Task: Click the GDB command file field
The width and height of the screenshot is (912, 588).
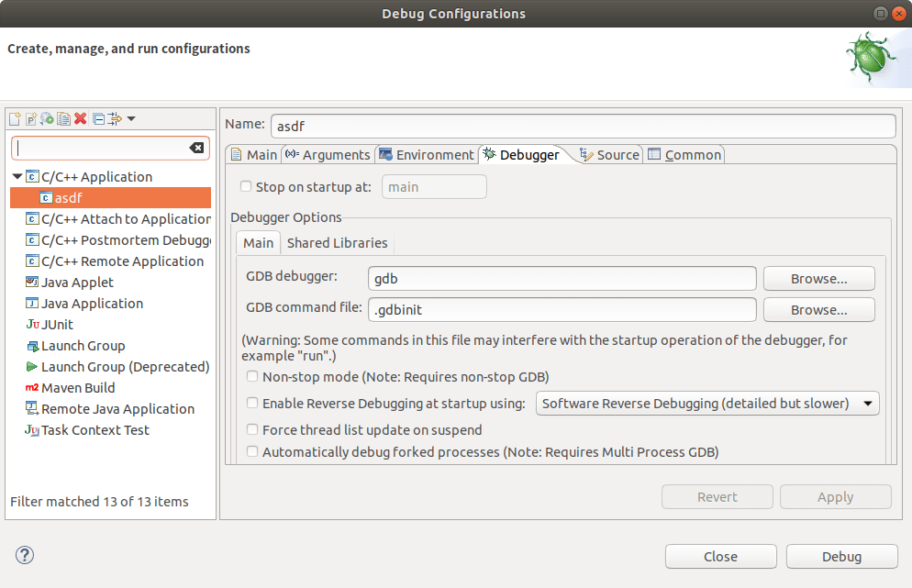Action: pos(562,310)
